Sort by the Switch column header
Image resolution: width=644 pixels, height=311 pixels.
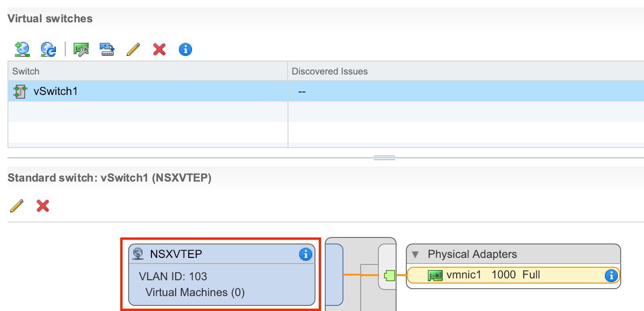click(26, 71)
